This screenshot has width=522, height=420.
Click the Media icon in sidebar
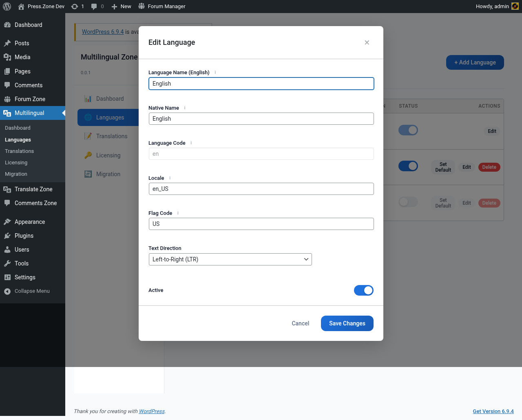pyautogui.click(x=7, y=57)
